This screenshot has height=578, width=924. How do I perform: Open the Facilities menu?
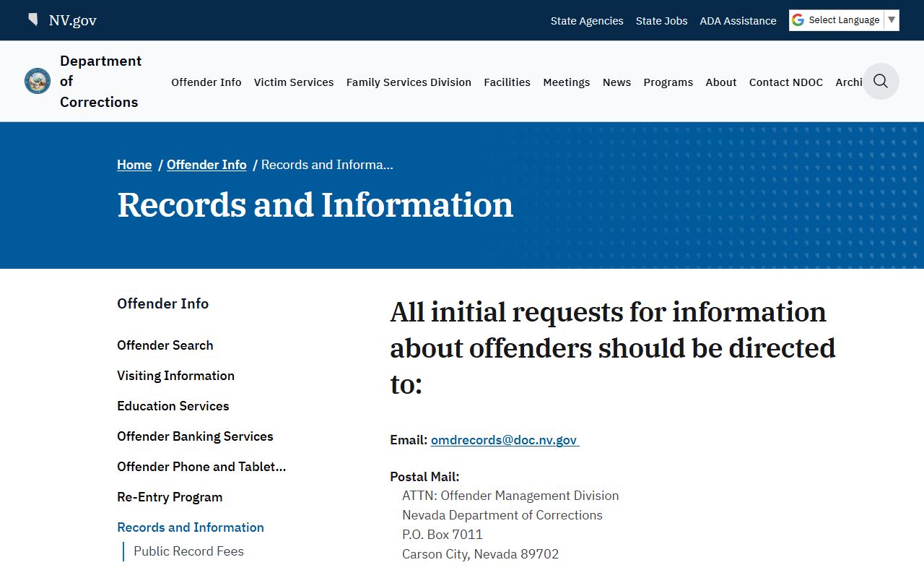507,82
